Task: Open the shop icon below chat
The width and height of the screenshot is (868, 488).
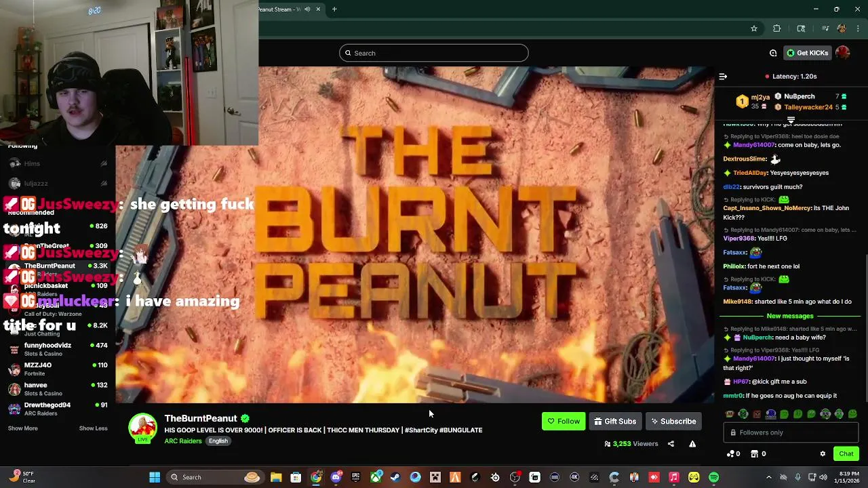Action: point(758,453)
